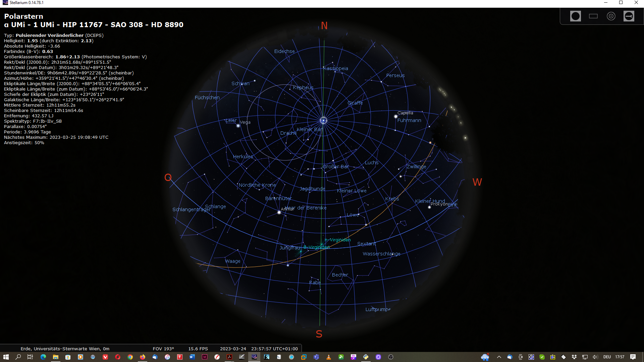The image size is (644, 362).
Task: Launch Google Chrome from taskbar
Action: (x=130, y=357)
